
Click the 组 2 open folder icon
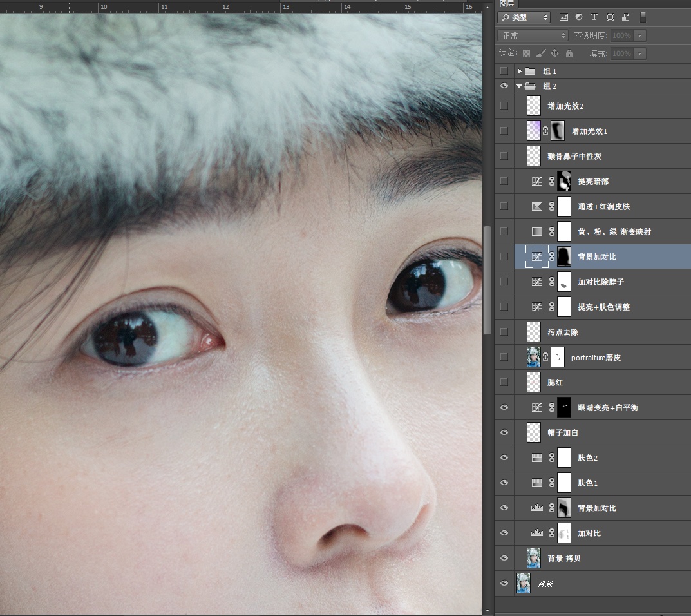[x=530, y=86]
